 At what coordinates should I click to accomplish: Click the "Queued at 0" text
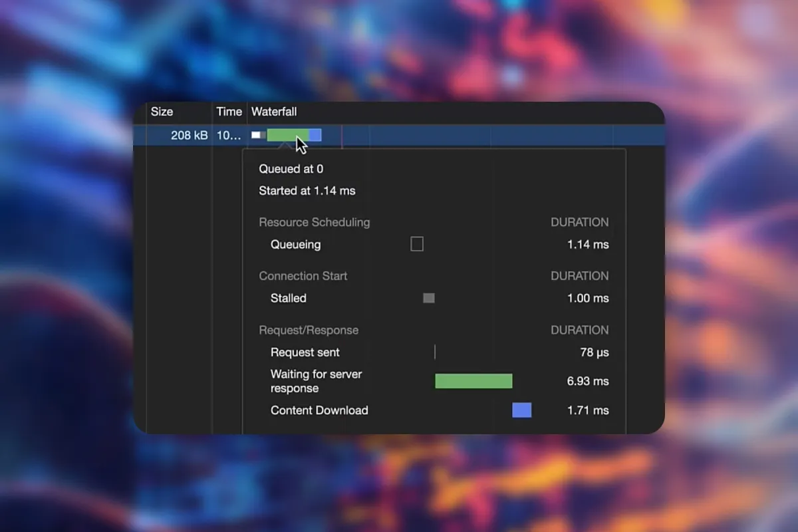click(x=291, y=169)
